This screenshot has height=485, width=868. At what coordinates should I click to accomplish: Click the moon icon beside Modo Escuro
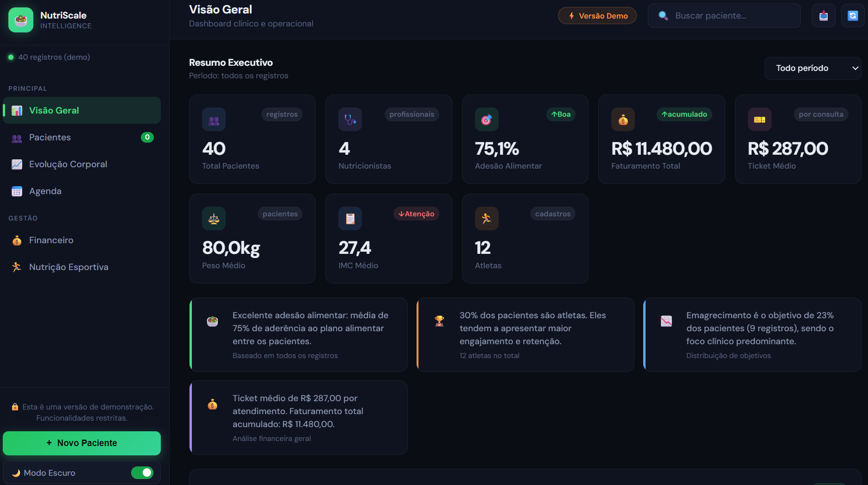pos(16,473)
